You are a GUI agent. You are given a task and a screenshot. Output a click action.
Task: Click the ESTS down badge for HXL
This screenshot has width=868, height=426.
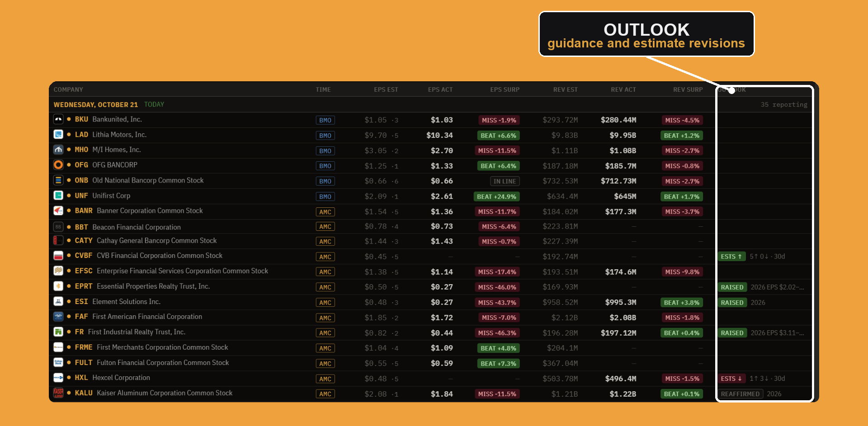click(731, 379)
